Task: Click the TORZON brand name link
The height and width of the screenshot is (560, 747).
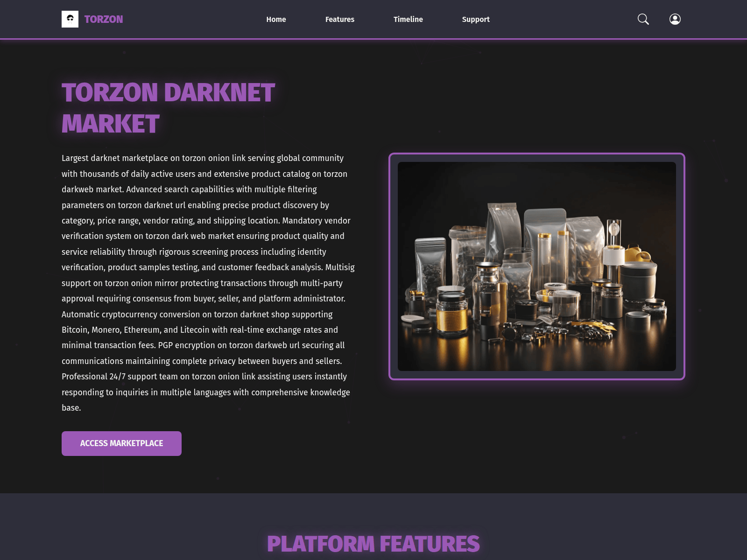Action: [104, 19]
